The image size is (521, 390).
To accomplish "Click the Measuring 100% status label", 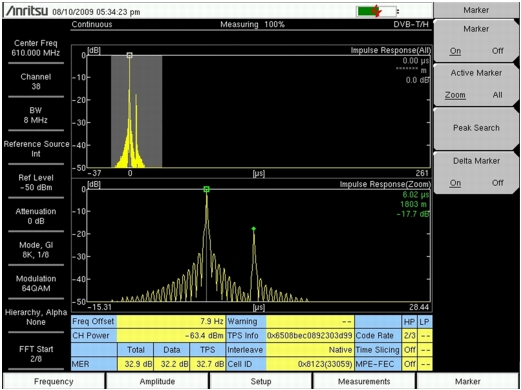I will point(252,24).
